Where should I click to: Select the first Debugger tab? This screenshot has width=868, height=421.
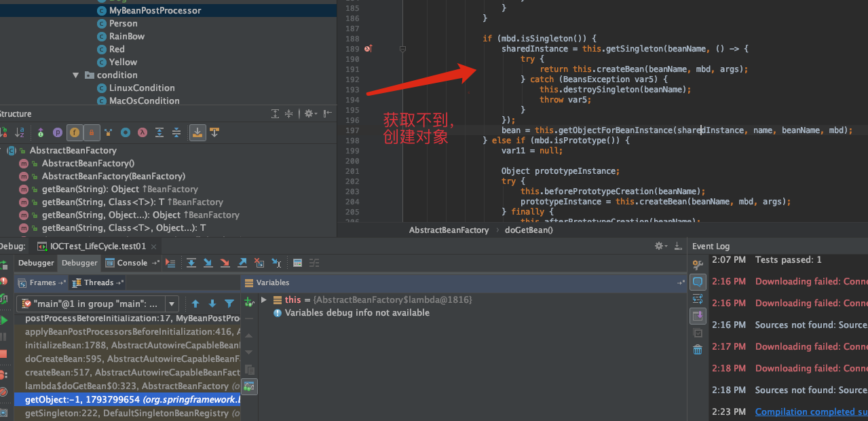tap(36, 263)
